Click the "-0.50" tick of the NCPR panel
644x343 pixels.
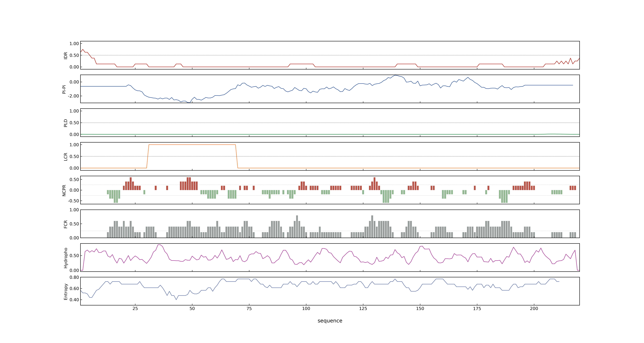tap(73, 201)
